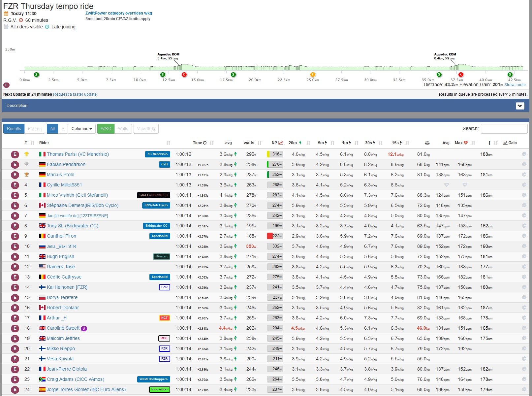Select the E category filter button
Screen dimensions: 532x396
tap(63, 129)
